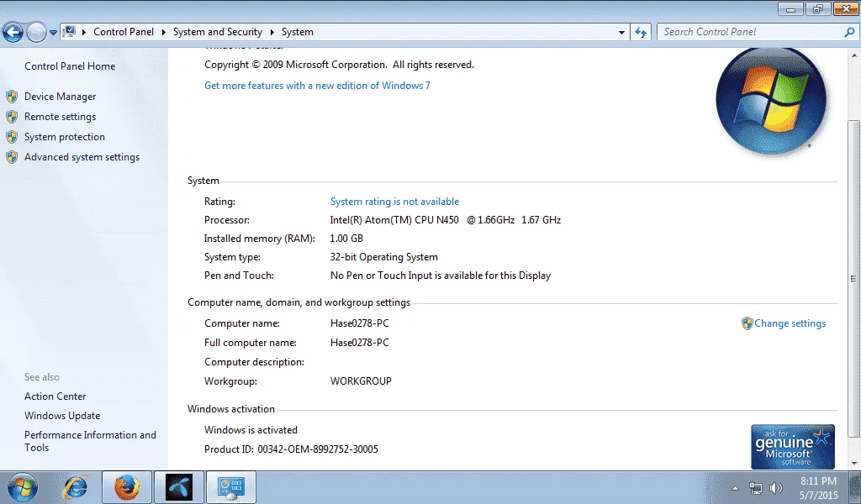The image size is (861, 504).
Task: Click Product ID 00342-OEM-8992752-30005
Action: coord(291,449)
